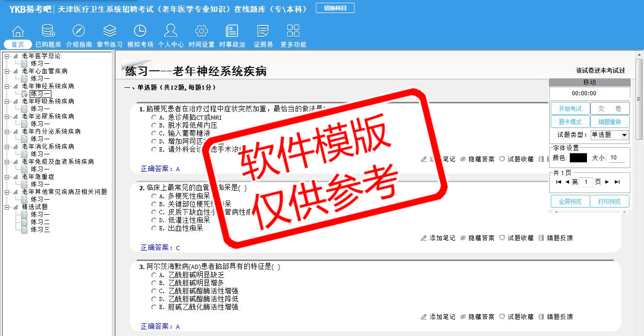
Task: Select option D 低灌注性痴呆 in question 2
Action: [x=154, y=220]
